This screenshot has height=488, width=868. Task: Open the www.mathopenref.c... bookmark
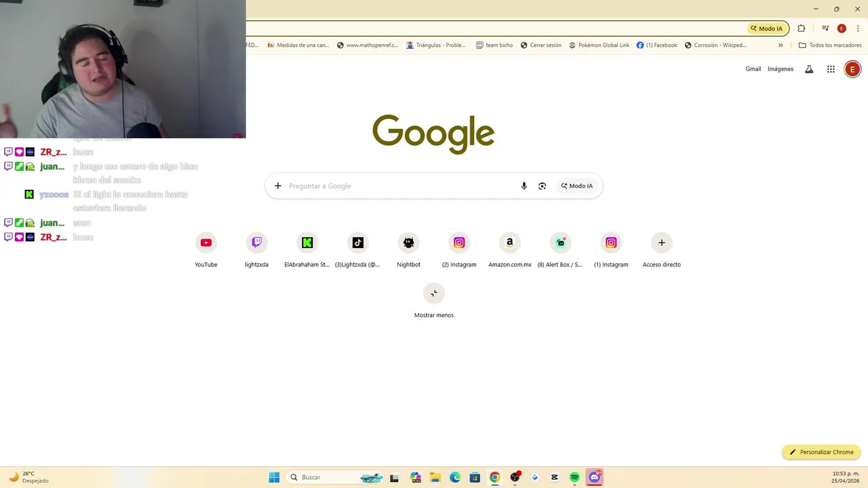(x=368, y=45)
